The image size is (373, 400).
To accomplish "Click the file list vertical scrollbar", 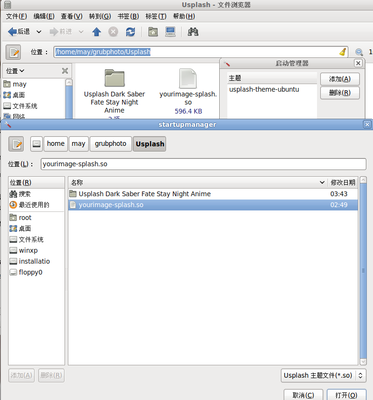I will pos(363,271).
